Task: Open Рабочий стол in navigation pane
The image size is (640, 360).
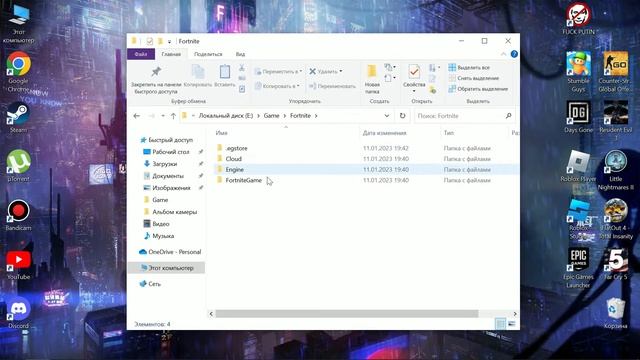Action: [171, 152]
